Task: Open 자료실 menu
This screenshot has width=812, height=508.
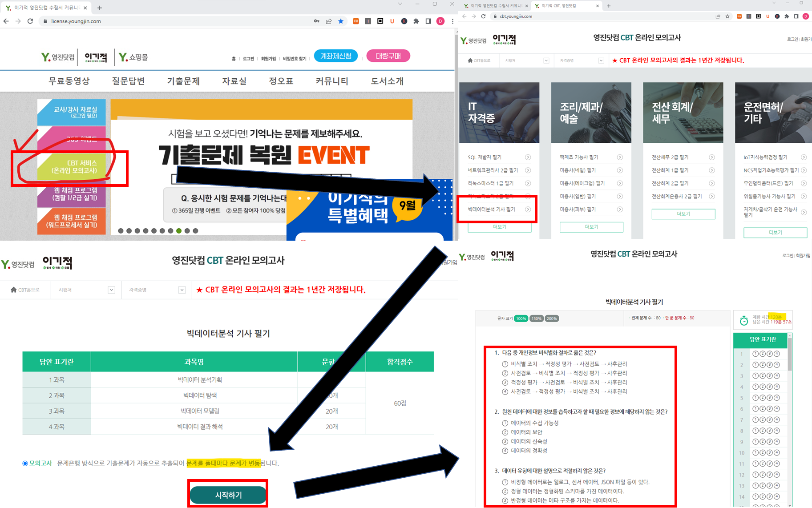Action: click(x=234, y=81)
